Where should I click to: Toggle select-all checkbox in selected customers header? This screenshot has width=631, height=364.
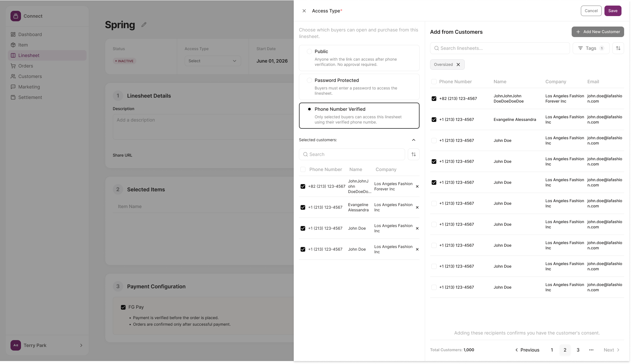click(303, 169)
